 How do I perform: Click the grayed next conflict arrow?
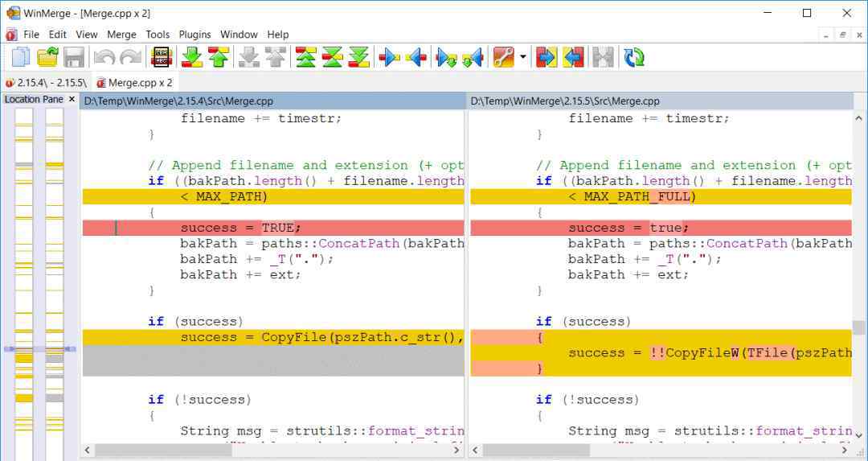click(248, 58)
